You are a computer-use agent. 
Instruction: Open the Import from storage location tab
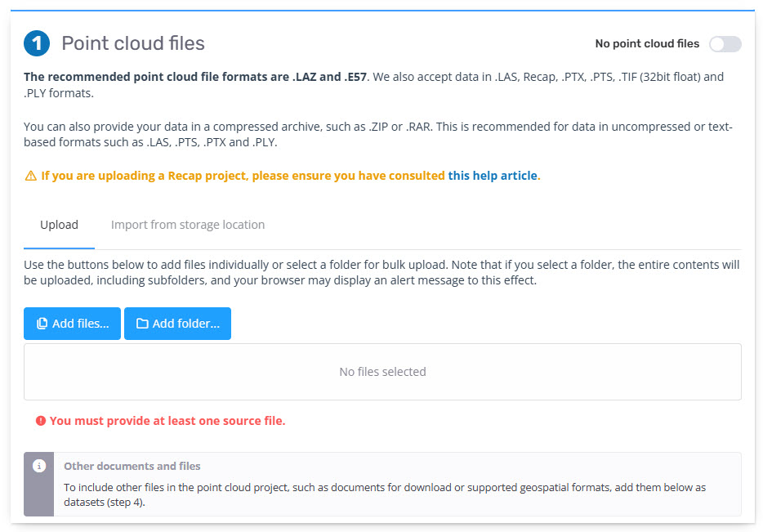(x=188, y=225)
